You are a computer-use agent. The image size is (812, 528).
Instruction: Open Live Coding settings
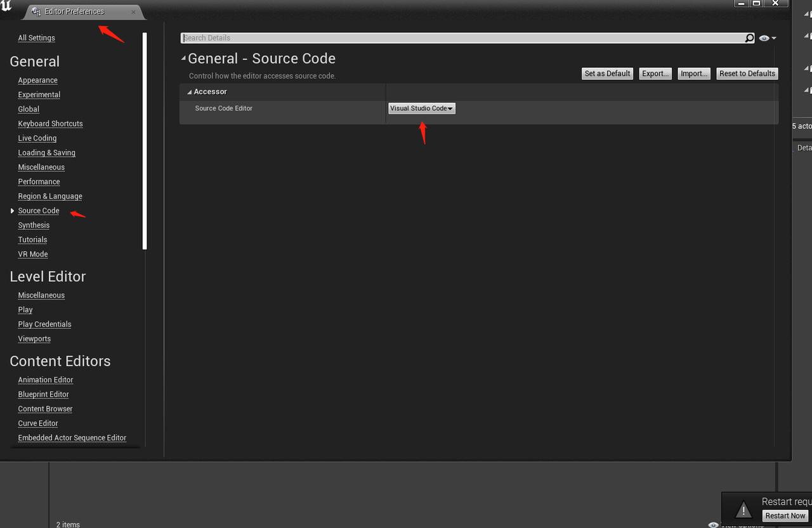tap(37, 138)
